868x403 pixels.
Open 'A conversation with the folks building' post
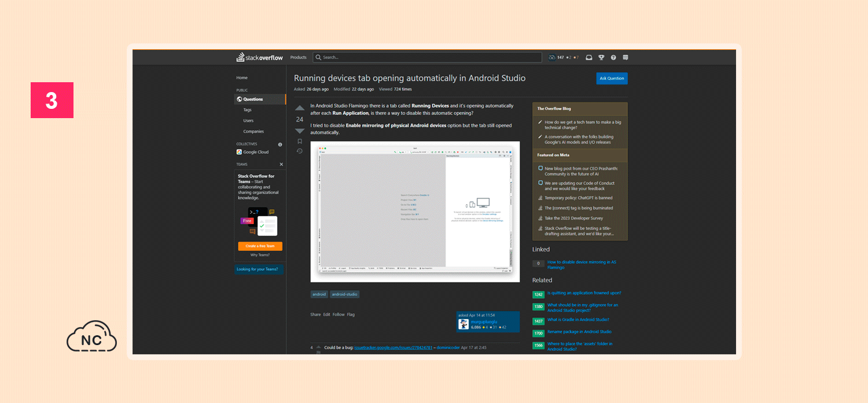tap(579, 139)
